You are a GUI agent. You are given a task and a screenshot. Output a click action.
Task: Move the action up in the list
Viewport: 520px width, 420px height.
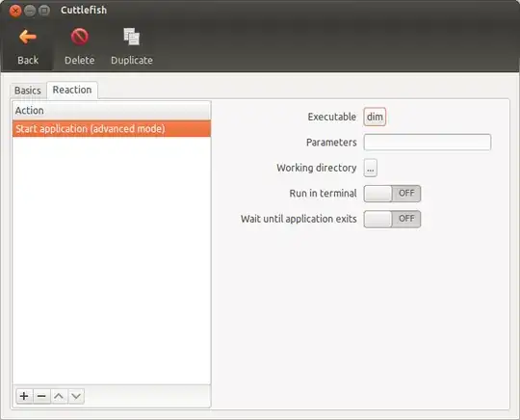(59, 396)
